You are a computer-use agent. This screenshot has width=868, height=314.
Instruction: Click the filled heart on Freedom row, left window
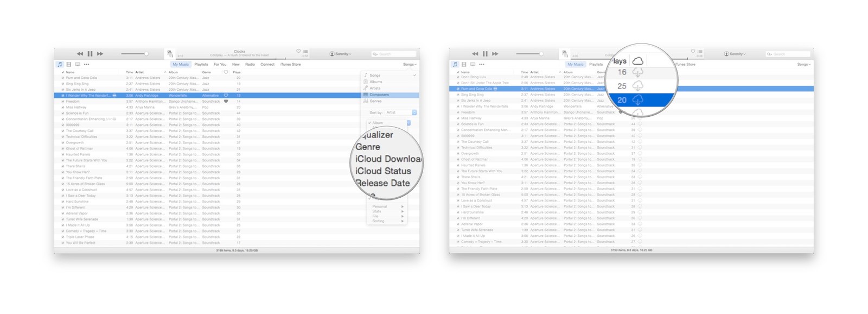[x=226, y=101]
